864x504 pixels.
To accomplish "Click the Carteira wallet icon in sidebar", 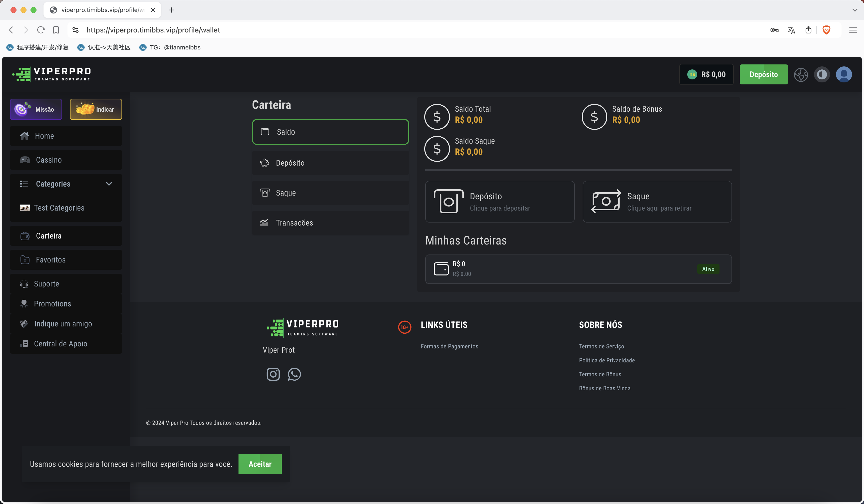I will pyautogui.click(x=24, y=235).
